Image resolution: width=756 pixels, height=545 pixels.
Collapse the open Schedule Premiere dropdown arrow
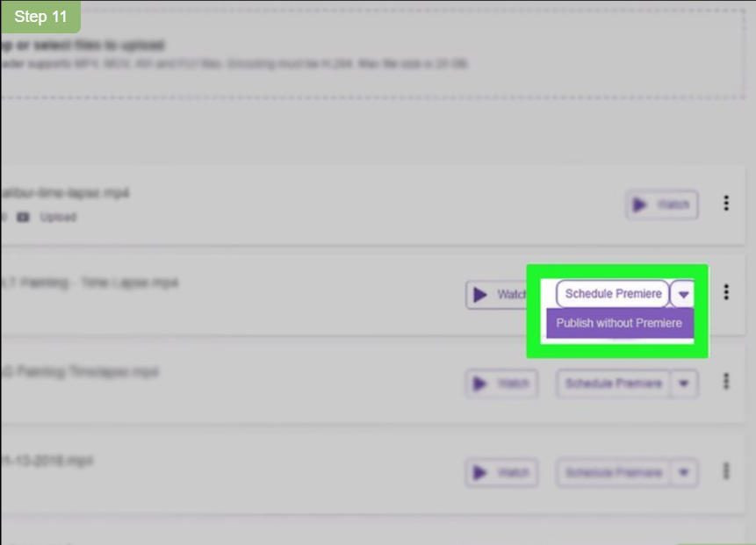[683, 294]
